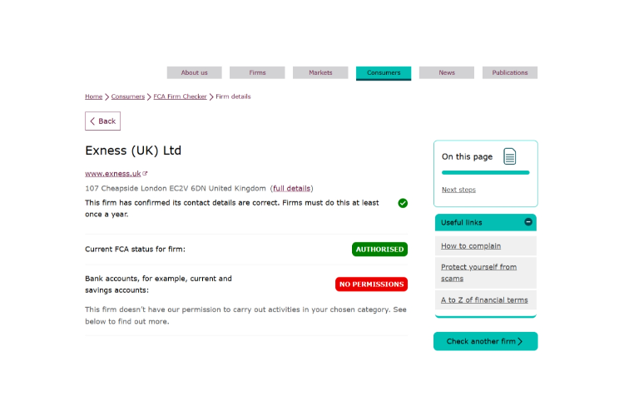624x416 pixels.
Task: Click the Firm details breadcrumb text
Action: (x=233, y=96)
